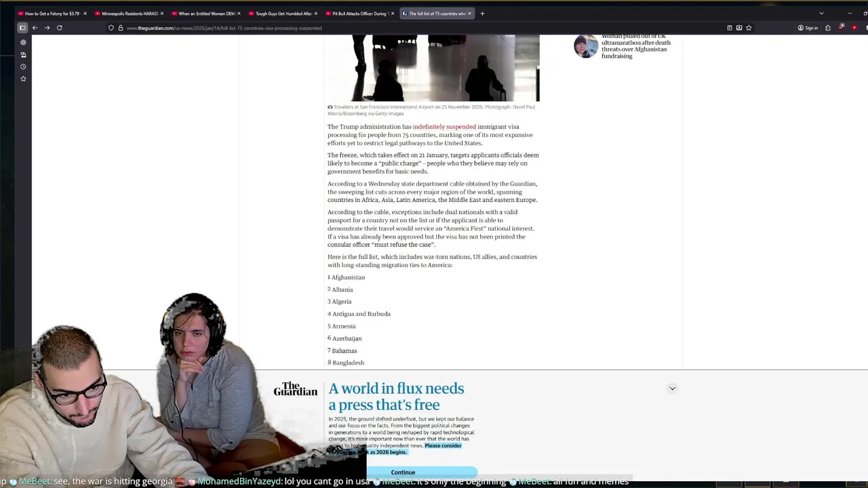Click the Guardian logo in banner

pyautogui.click(x=295, y=389)
